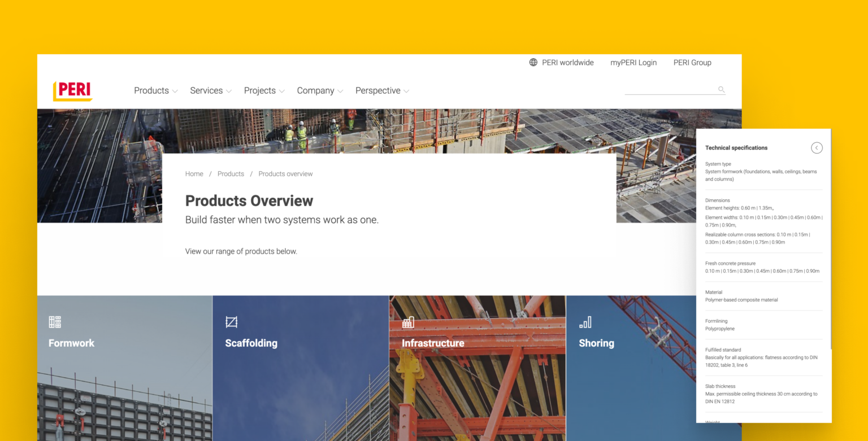Click 'View our range of products below.' text

tap(241, 251)
